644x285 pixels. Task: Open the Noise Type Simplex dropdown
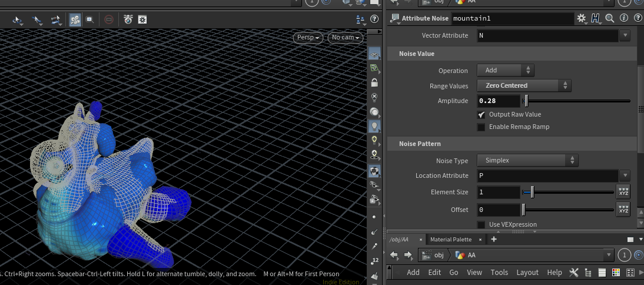click(528, 160)
